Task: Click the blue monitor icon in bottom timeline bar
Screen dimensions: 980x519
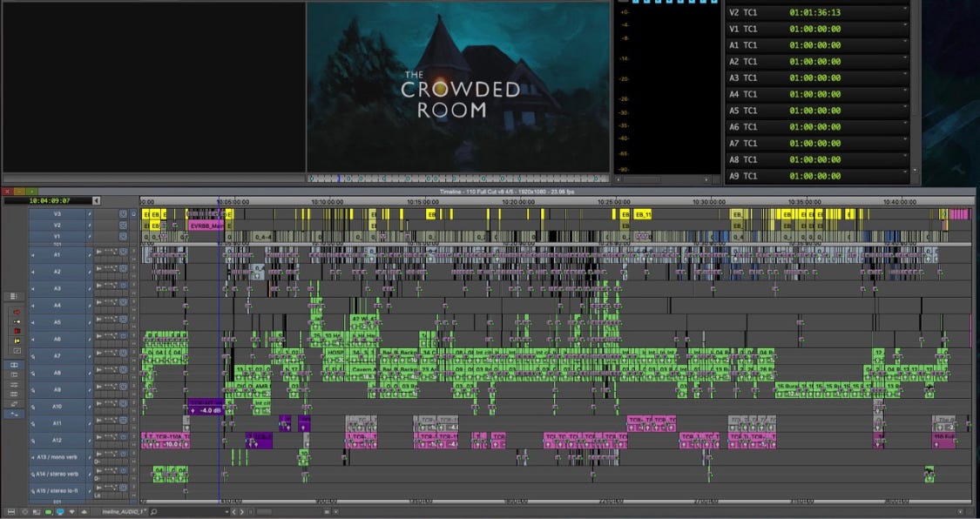Action: tap(60, 512)
